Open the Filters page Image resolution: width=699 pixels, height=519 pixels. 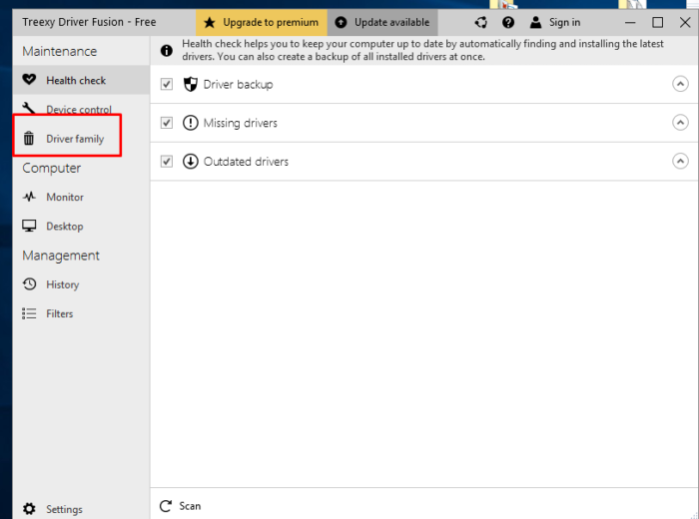81,313
